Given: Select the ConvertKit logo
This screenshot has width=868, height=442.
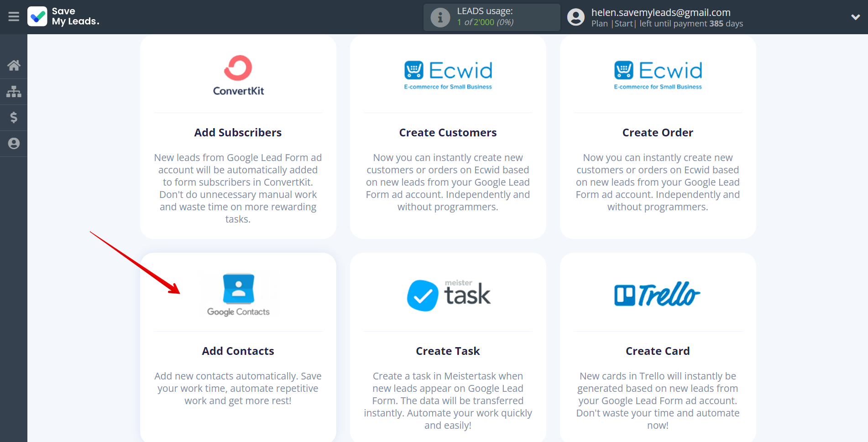Looking at the screenshot, I should click(238, 76).
